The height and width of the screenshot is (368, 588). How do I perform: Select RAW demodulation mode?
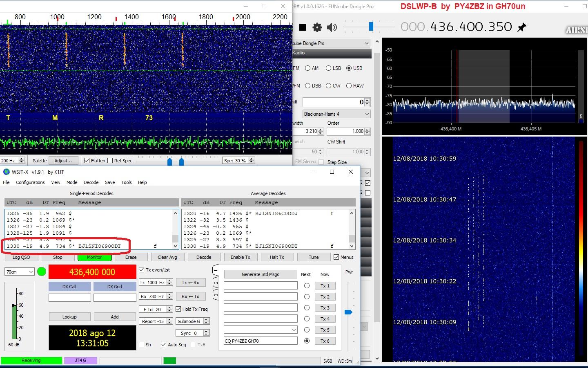pos(349,86)
